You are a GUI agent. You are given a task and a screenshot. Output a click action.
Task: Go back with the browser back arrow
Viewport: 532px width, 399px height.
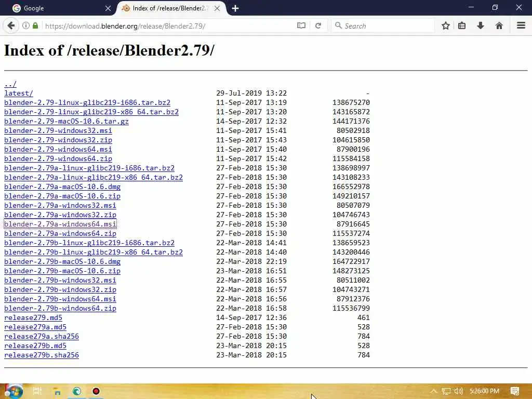[11, 26]
